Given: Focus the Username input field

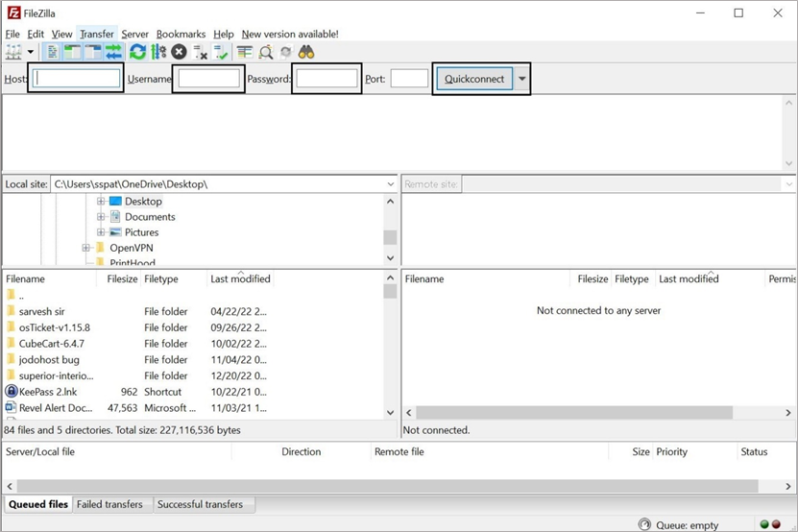Looking at the screenshot, I should coord(208,79).
